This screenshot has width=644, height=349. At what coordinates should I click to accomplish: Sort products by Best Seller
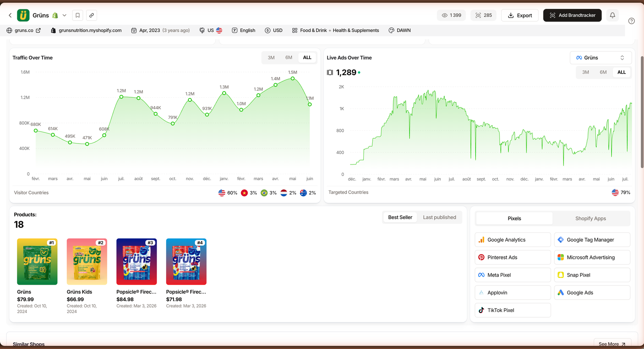(400, 218)
